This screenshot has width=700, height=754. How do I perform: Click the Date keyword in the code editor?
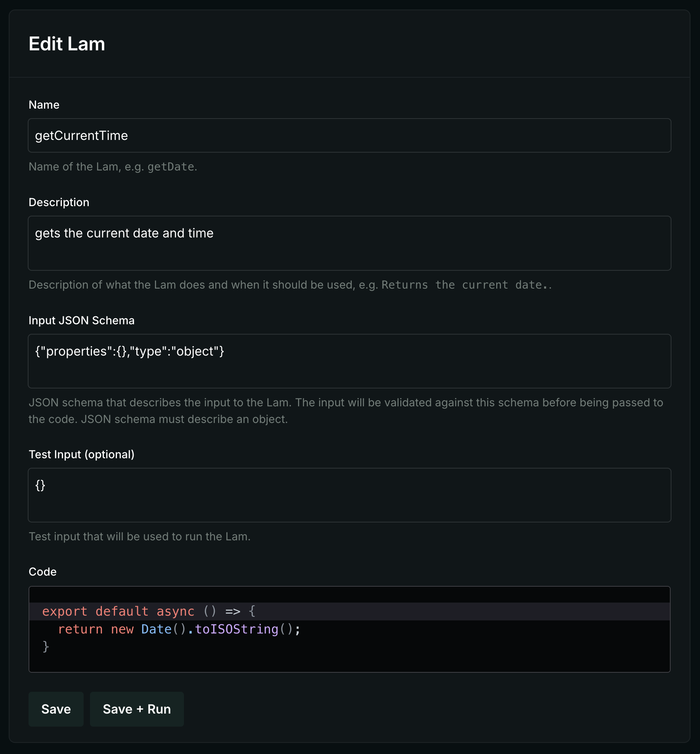click(x=156, y=629)
